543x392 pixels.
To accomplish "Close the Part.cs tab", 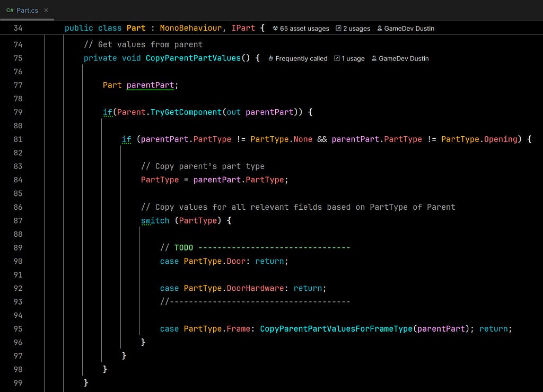I will [x=46, y=11].
